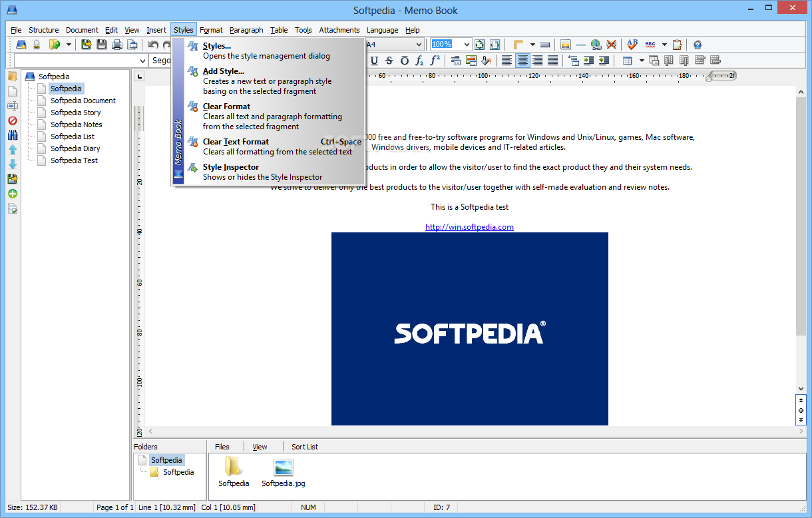Click the rename node icon in the sidebar

[13, 106]
